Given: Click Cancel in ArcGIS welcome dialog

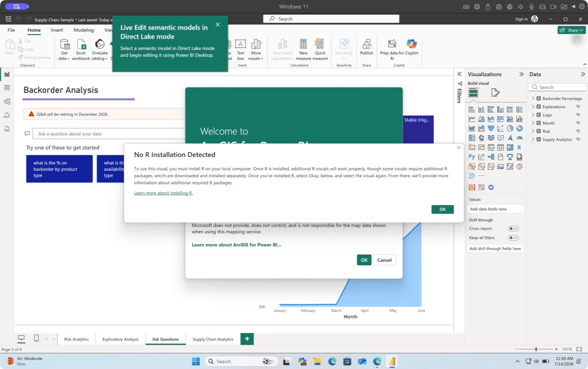Looking at the screenshot, I should (x=384, y=260).
